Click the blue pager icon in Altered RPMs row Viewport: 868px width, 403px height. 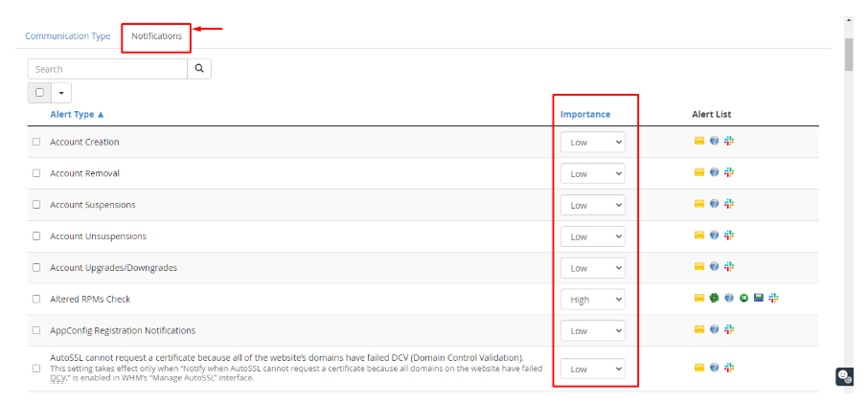pos(758,299)
